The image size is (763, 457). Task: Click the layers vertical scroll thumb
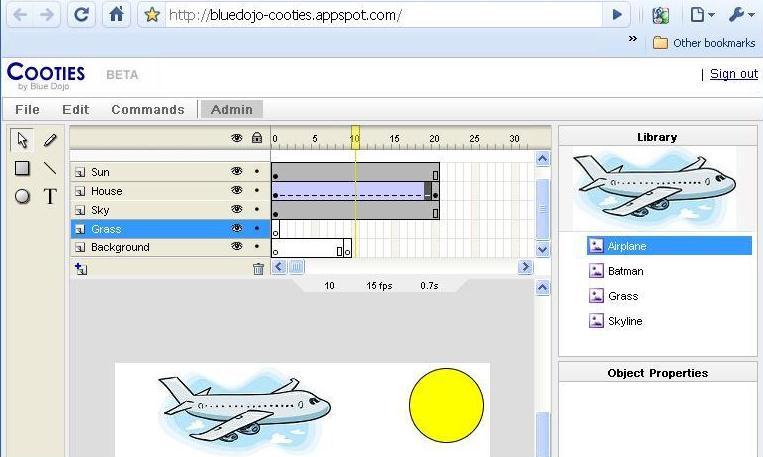543,209
